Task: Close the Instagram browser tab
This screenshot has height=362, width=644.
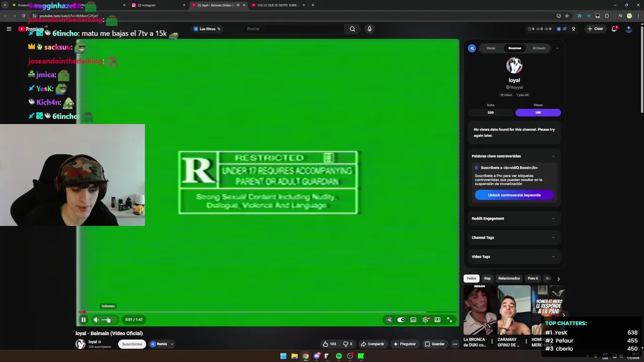Action: pos(184,5)
